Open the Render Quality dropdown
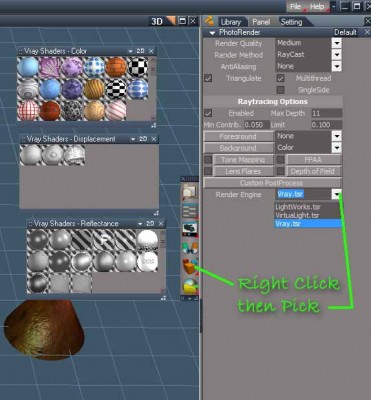Viewport: 371px width, 400px height. pos(337,43)
